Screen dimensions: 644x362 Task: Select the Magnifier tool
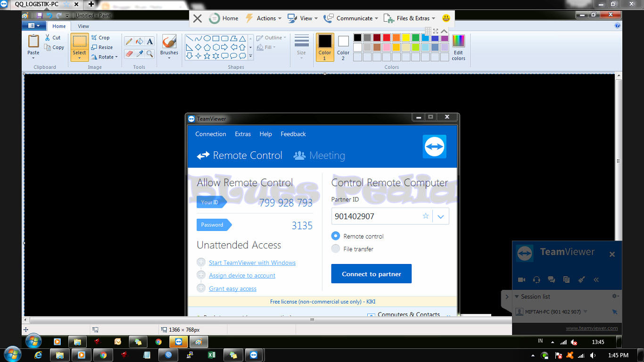point(150,54)
